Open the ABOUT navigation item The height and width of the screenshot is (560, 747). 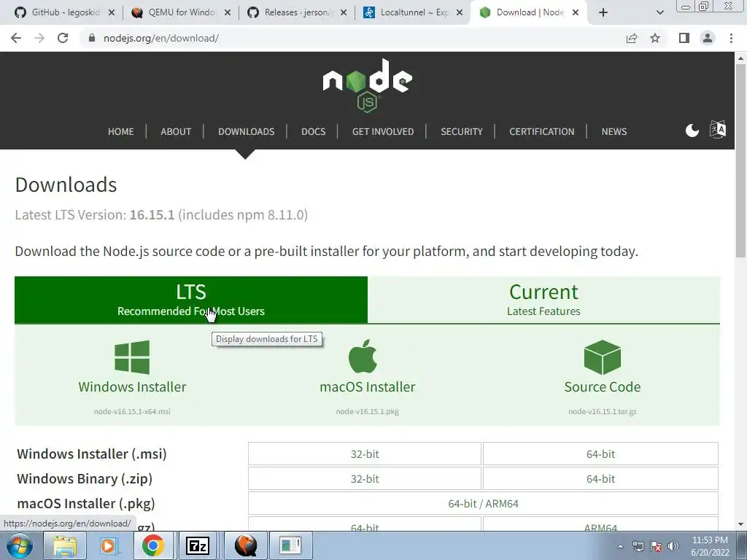click(x=176, y=131)
